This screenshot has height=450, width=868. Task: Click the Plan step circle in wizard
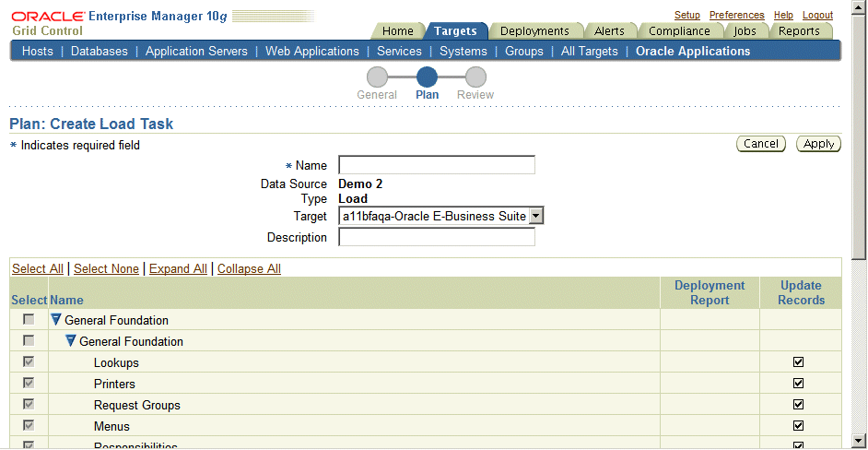427,77
